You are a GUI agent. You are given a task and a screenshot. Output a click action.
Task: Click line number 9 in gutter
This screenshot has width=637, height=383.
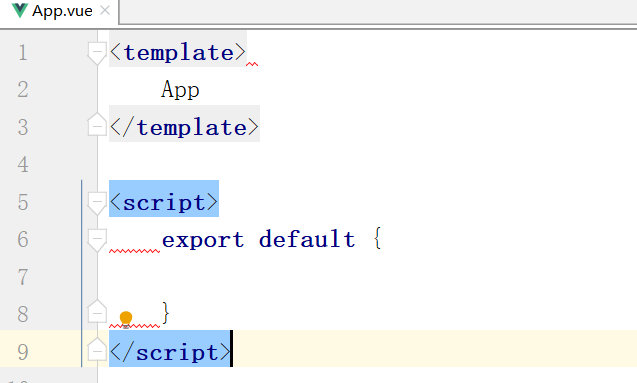click(x=23, y=353)
